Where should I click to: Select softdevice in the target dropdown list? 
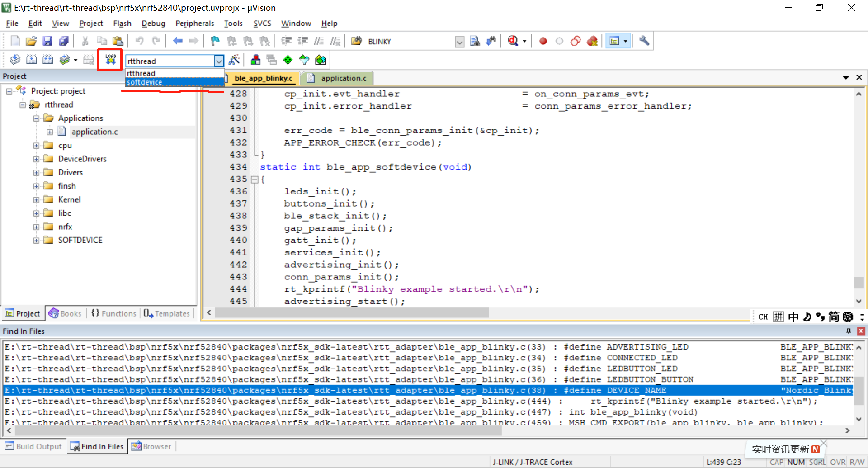pyautogui.click(x=175, y=82)
